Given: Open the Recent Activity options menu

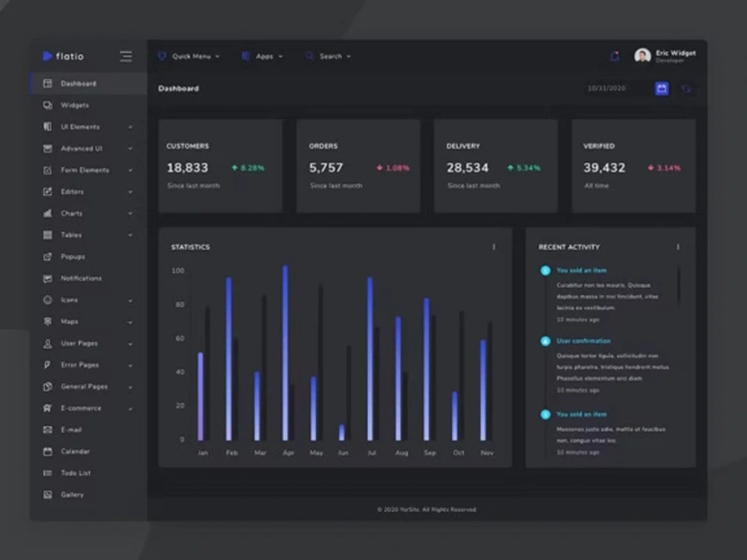Looking at the screenshot, I should (x=678, y=246).
